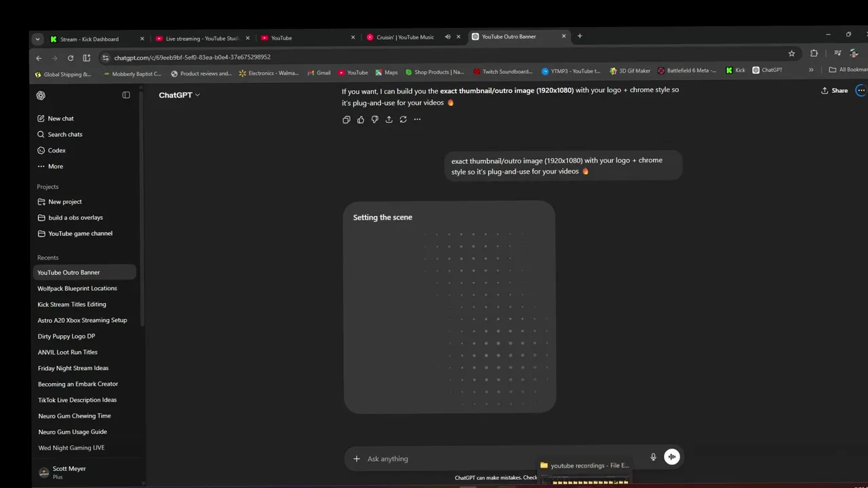Open Product reviews bookmark

click(x=201, y=73)
